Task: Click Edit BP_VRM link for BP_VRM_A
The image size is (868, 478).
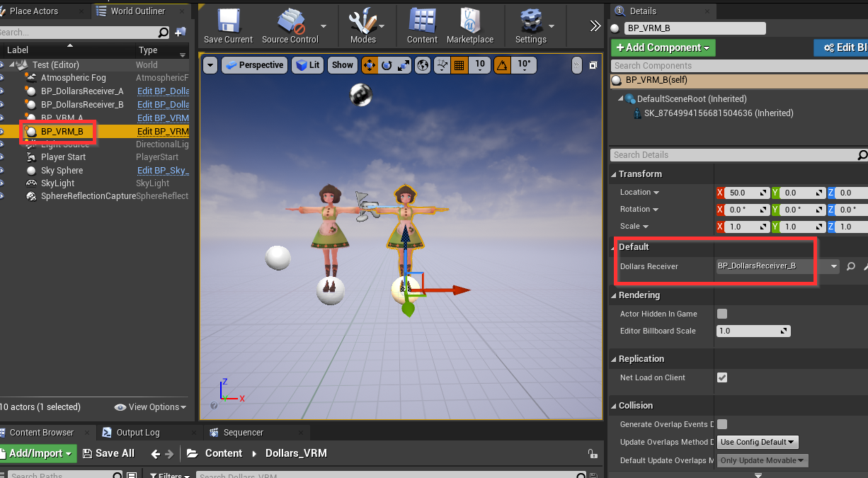Action: tap(163, 118)
